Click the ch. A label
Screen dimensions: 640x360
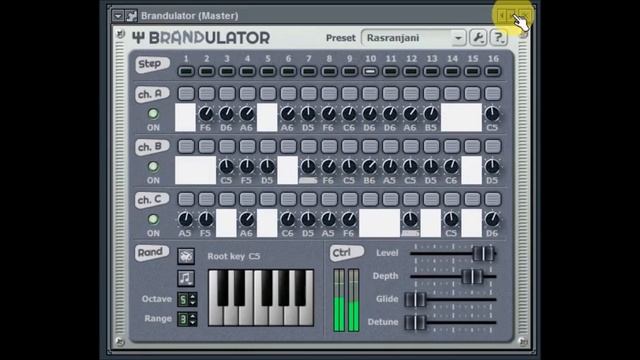click(152, 94)
